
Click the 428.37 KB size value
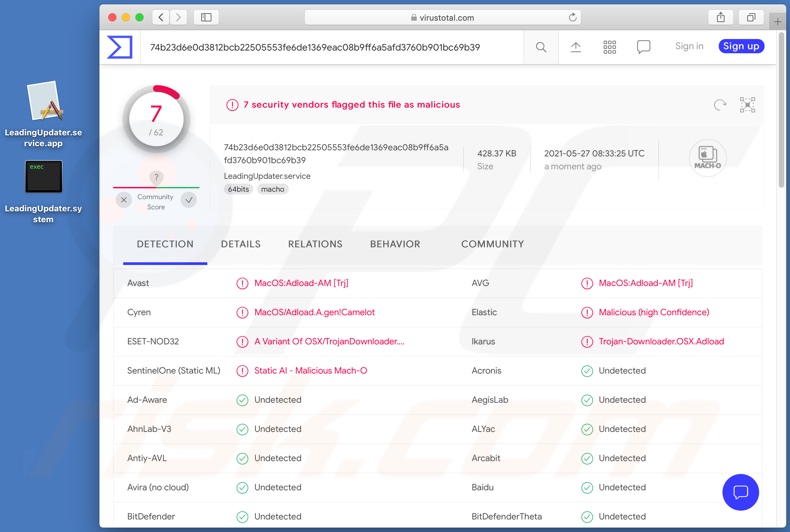pos(497,154)
